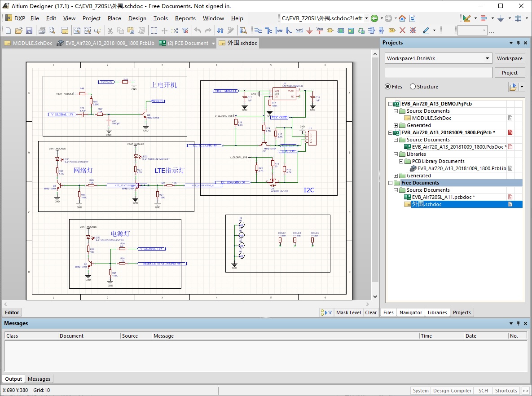Screen dimensions: 532x396
Task: Switch to MODULE.SchDoc document tab
Action: pyautogui.click(x=28, y=43)
